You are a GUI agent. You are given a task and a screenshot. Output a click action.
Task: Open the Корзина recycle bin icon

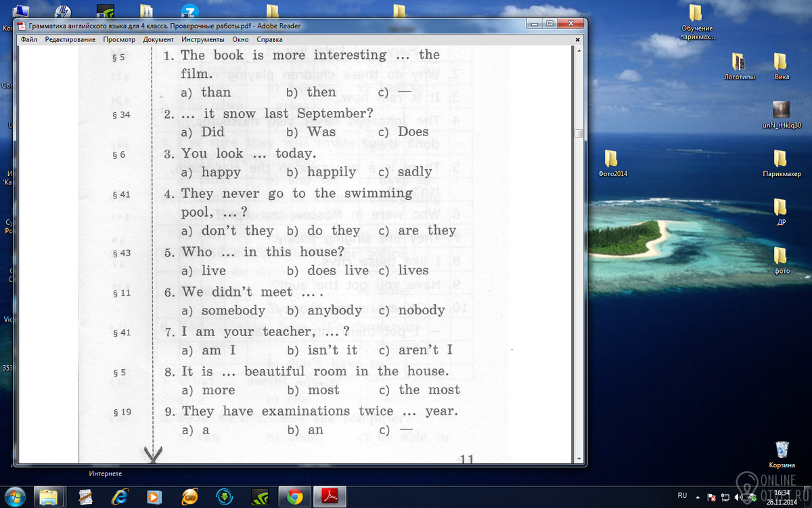(782, 450)
